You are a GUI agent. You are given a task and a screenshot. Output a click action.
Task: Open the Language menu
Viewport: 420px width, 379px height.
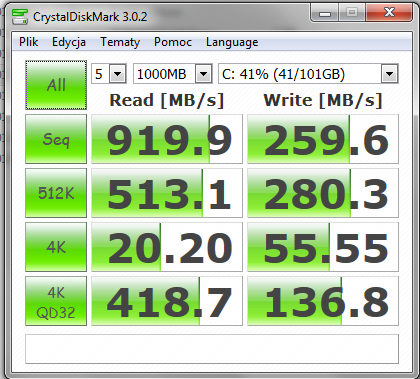coord(232,42)
